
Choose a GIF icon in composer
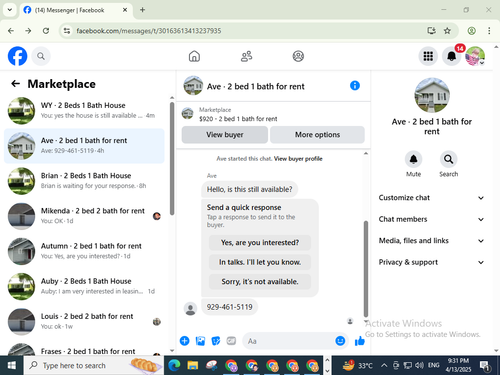click(x=231, y=341)
